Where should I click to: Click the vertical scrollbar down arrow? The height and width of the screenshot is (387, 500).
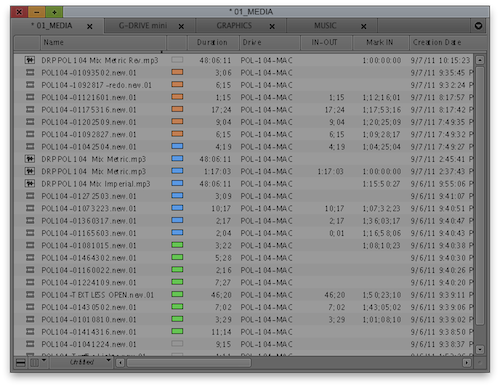pos(480,349)
